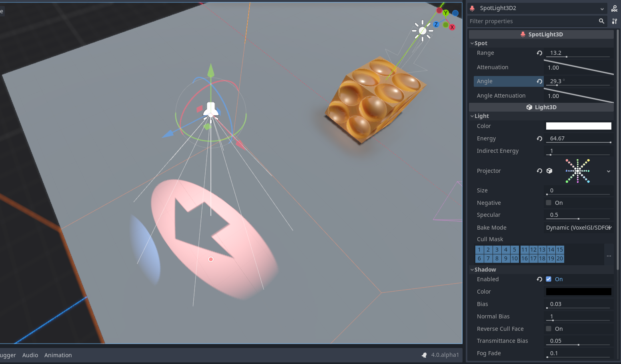
Task: Click the Filter properties field
Action: (520, 21)
